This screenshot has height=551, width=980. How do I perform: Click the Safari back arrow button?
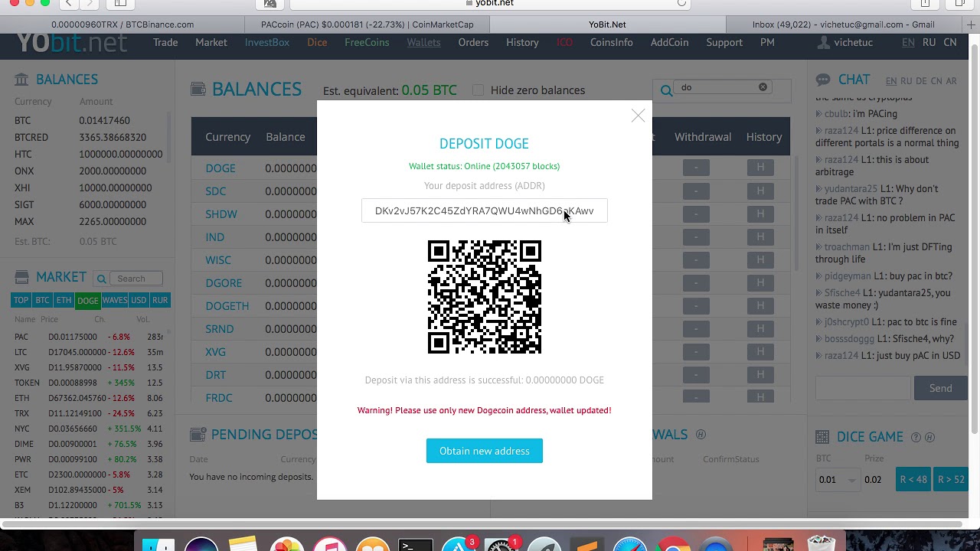[69, 3]
